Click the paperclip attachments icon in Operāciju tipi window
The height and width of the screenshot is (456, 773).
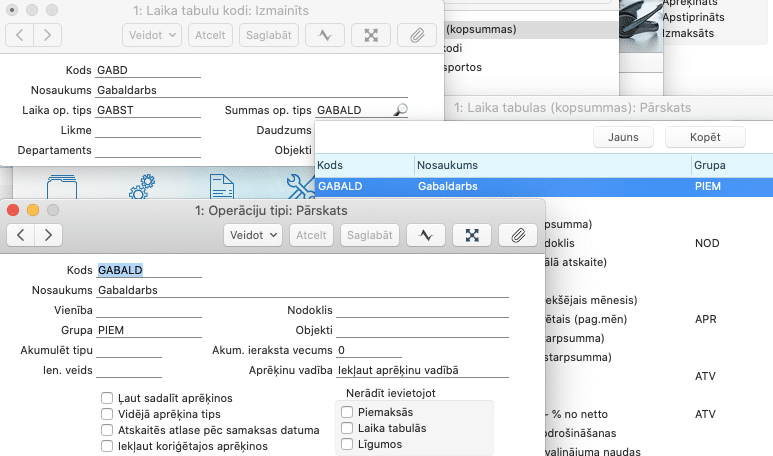(518, 235)
